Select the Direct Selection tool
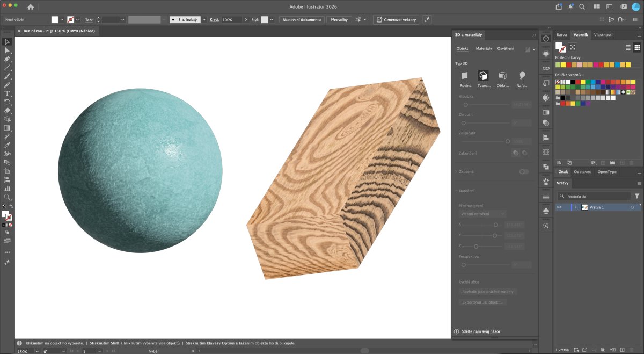This screenshot has width=644, height=354. (x=8, y=50)
